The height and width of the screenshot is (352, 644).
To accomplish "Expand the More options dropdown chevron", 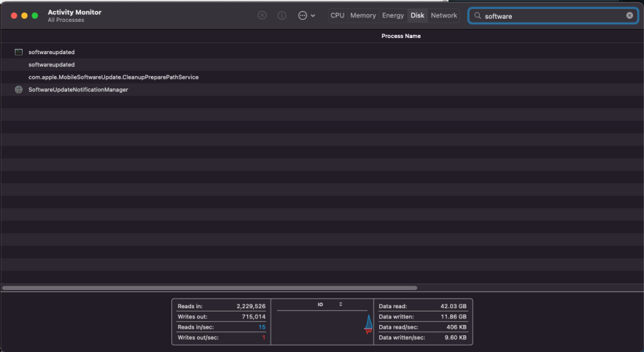I will [313, 15].
